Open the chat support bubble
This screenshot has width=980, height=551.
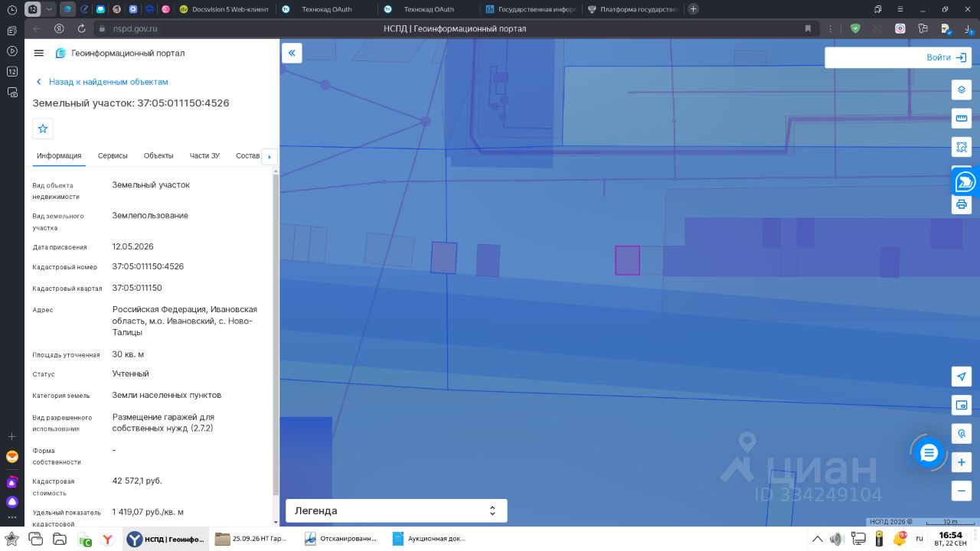[929, 453]
